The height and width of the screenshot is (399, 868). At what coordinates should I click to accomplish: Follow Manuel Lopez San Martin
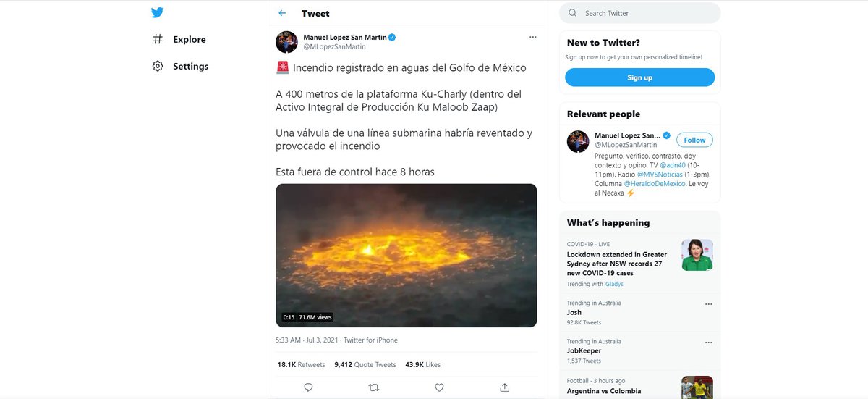point(694,140)
